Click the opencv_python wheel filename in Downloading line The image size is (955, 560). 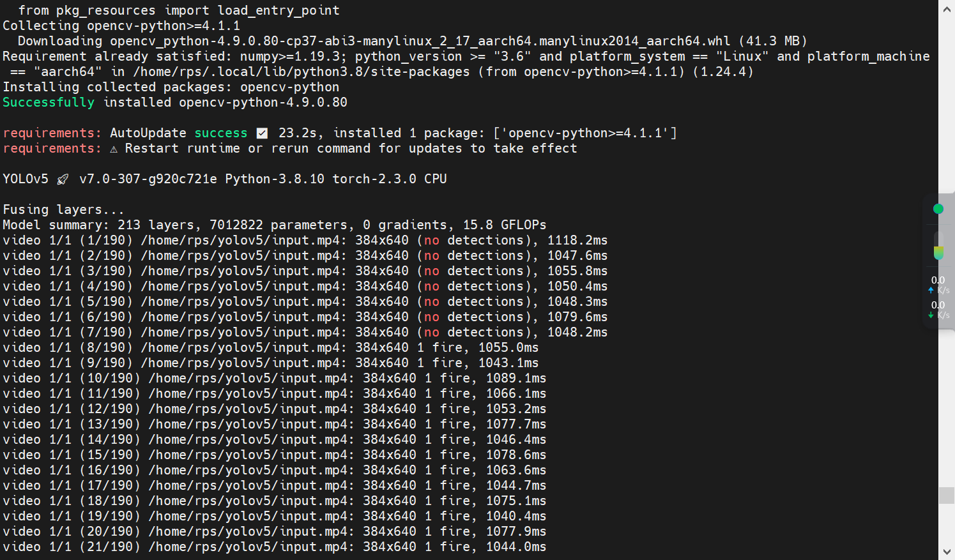point(420,41)
